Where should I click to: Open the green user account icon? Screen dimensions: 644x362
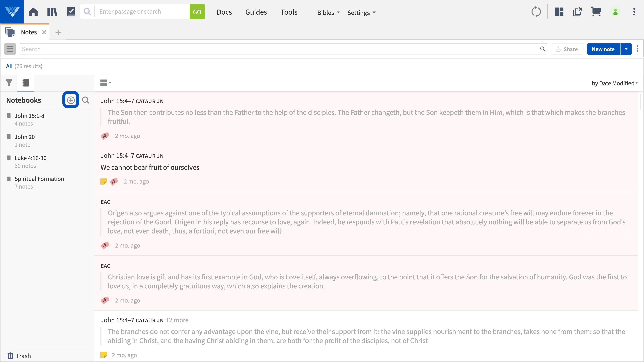(x=615, y=12)
